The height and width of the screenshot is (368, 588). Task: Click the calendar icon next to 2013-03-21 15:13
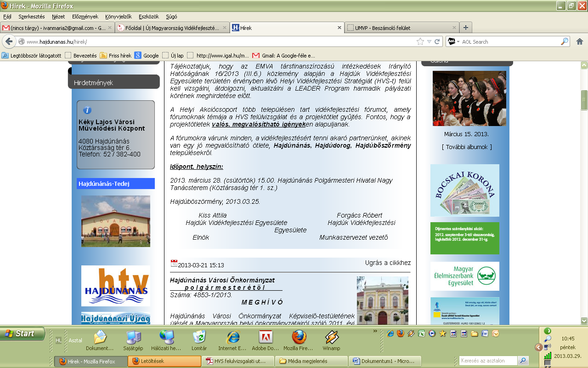(174, 264)
